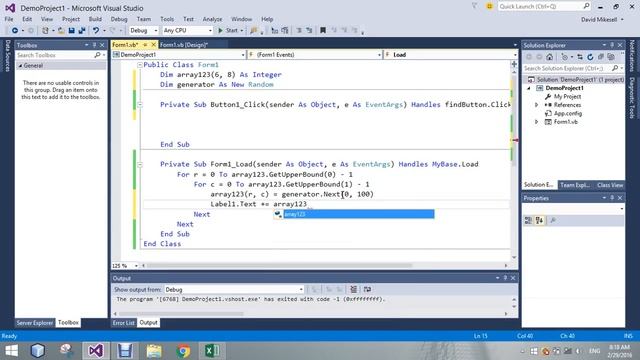Click Sync with Active Document icon
Image resolution: width=640 pixels, height=360 pixels.
coord(580,57)
